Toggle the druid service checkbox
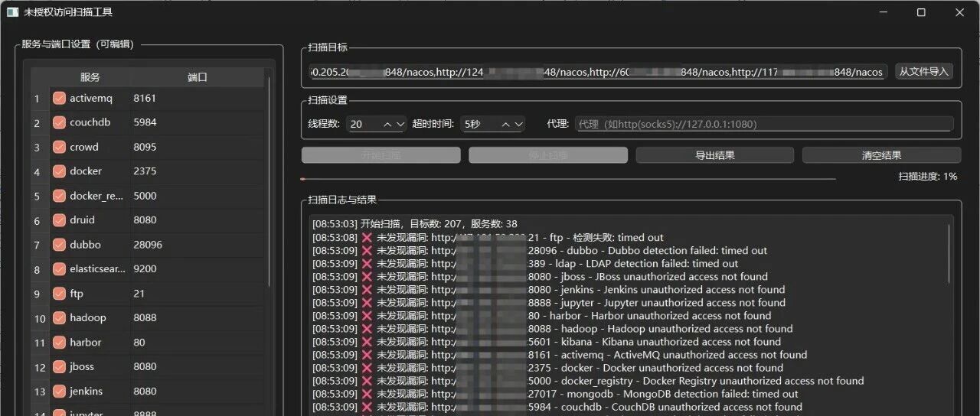The image size is (980, 416). click(x=59, y=220)
